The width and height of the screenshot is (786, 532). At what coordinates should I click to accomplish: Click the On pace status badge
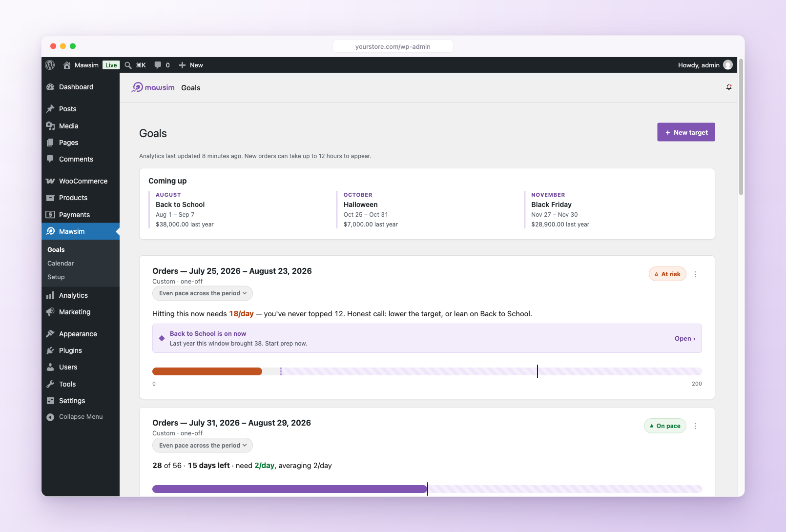pyautogui.click(x=665, y=426)
